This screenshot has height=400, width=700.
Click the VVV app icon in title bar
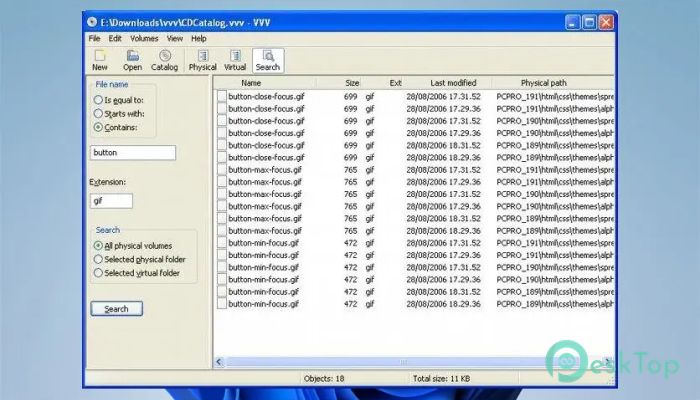point(92,22)
